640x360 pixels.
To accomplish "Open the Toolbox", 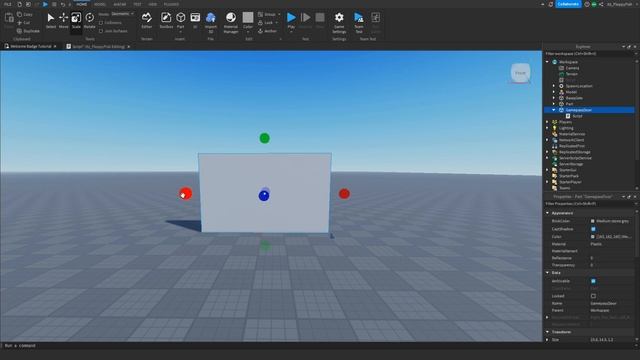I will [166, 20].
